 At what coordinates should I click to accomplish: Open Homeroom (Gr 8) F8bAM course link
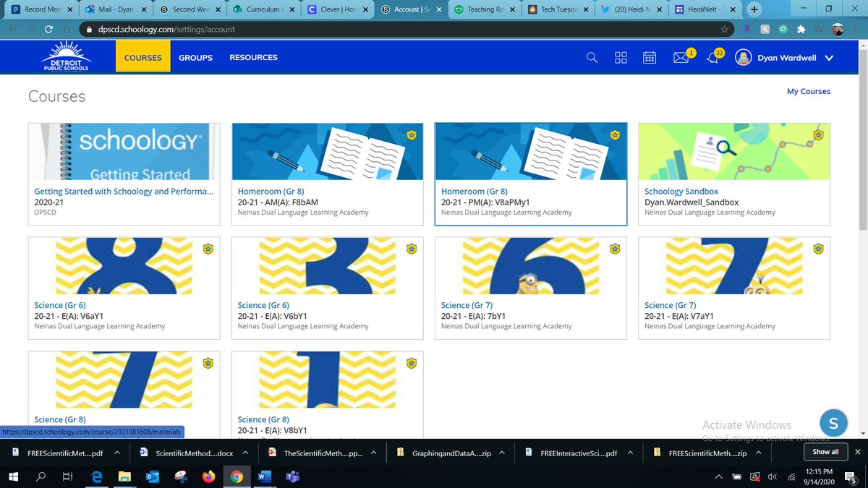(271, 192)
